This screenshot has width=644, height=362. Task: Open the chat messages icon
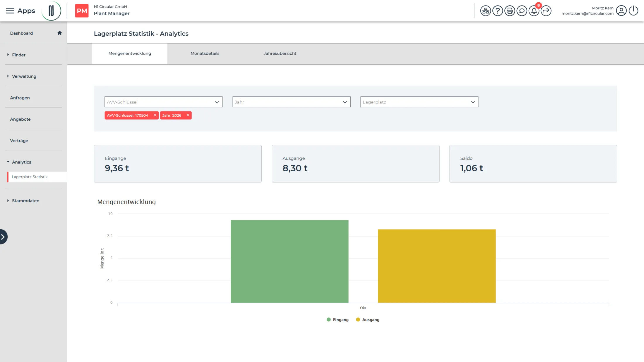point(522,11)
